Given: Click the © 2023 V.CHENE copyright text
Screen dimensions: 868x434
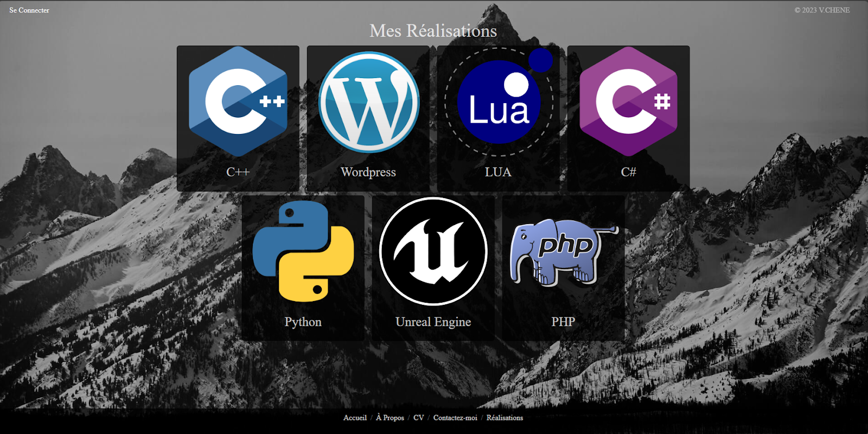Looking at the screenshot, I should pyautogui.click(x=822, y=10).
